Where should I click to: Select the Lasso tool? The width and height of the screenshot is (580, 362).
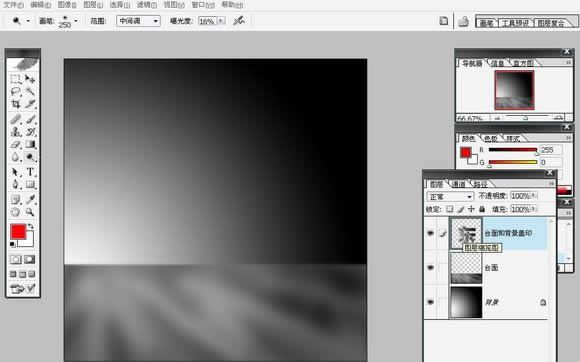(x=15, y=91)
